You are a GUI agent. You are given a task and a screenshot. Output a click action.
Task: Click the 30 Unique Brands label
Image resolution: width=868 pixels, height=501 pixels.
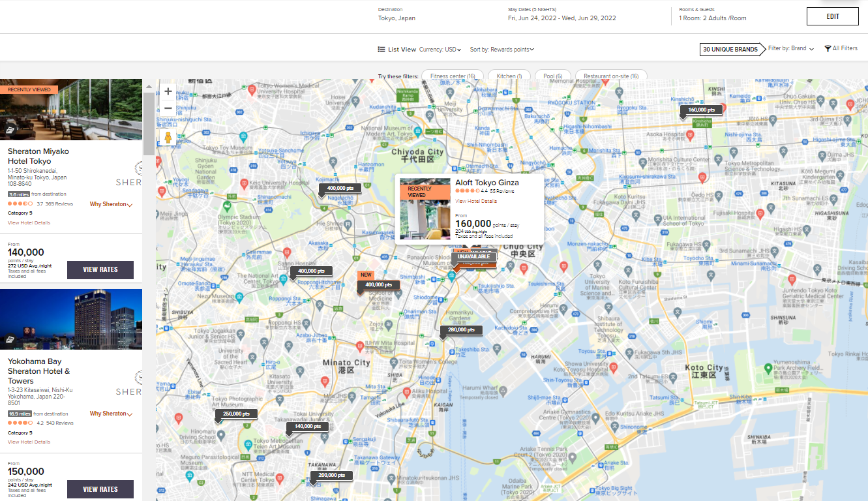pos(730,49)
